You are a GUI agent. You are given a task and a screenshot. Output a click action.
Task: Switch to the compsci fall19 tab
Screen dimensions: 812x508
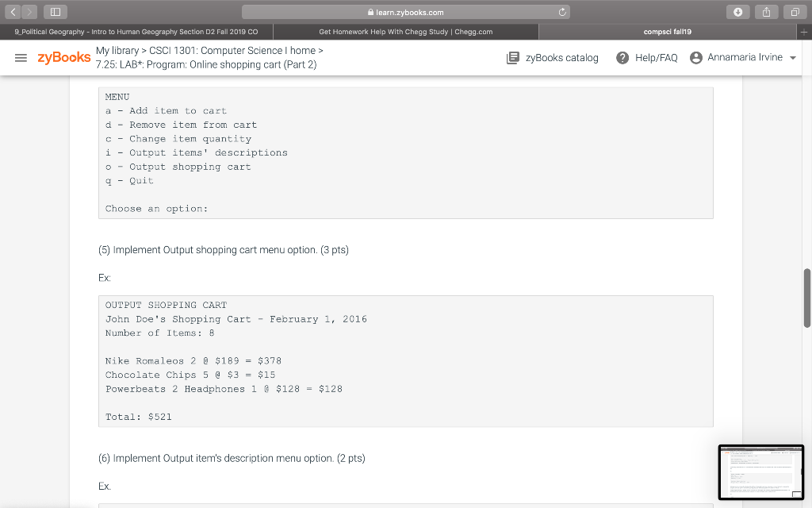click(x=668, y=30)
